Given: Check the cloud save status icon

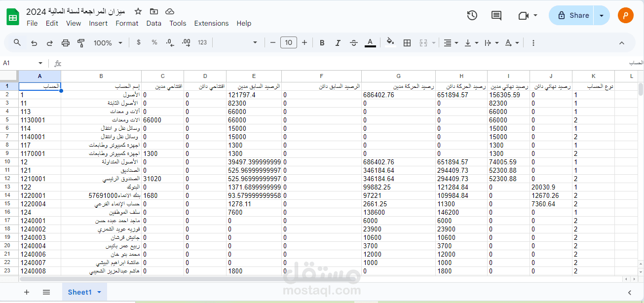Looking at the screenshot, I should (170, 11).
